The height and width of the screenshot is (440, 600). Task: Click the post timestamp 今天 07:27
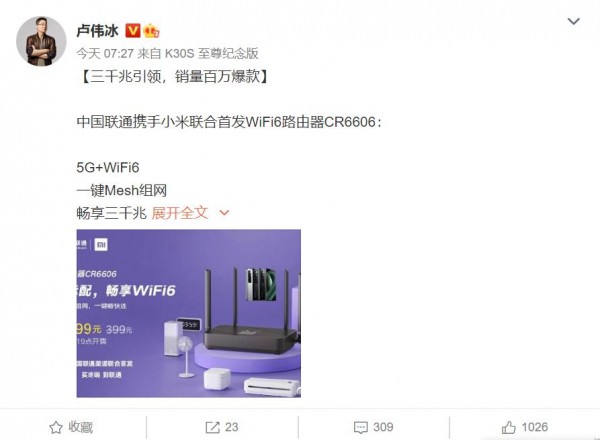pyautogui.click(x=104, y=53)
